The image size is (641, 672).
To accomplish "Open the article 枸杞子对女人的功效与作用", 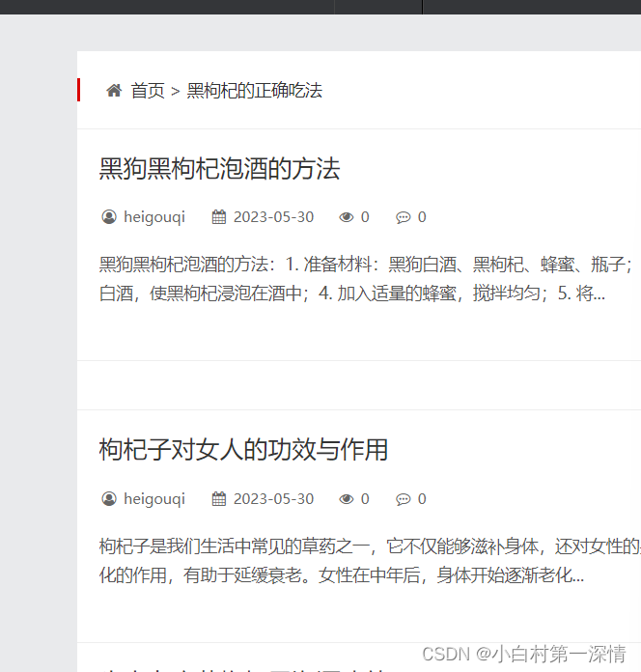I will tap(243, 450).
